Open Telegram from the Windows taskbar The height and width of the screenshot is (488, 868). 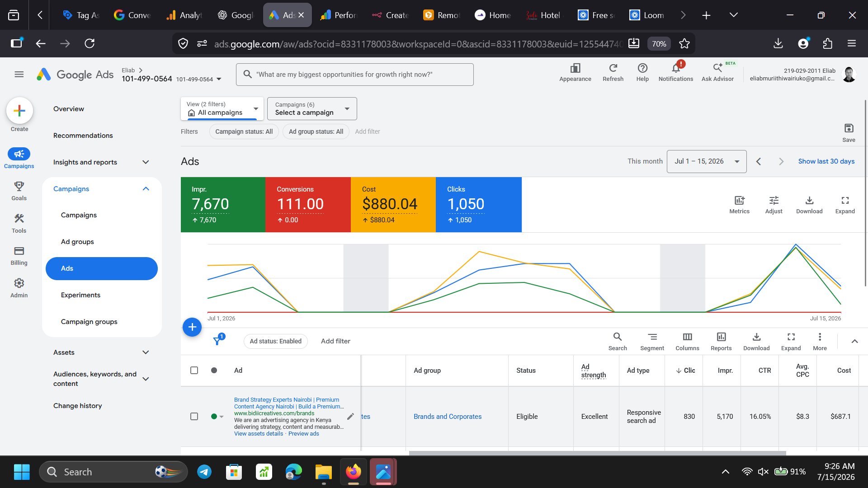point(204,472)
